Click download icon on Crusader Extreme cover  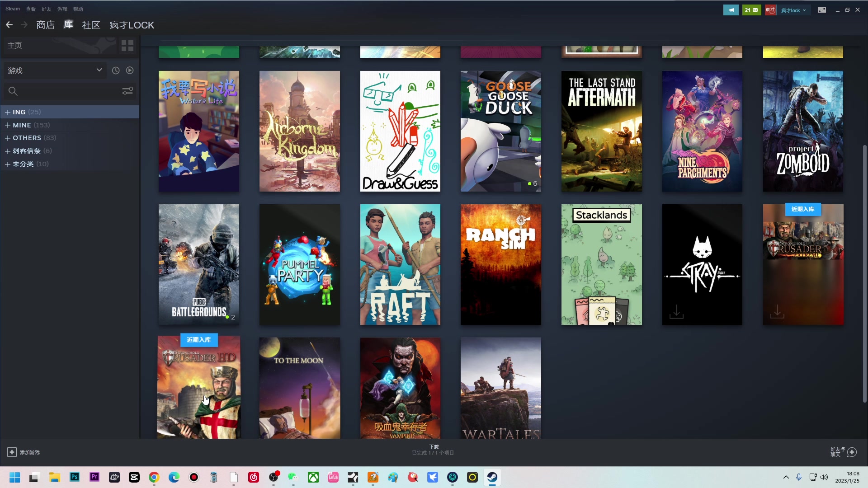777,311
